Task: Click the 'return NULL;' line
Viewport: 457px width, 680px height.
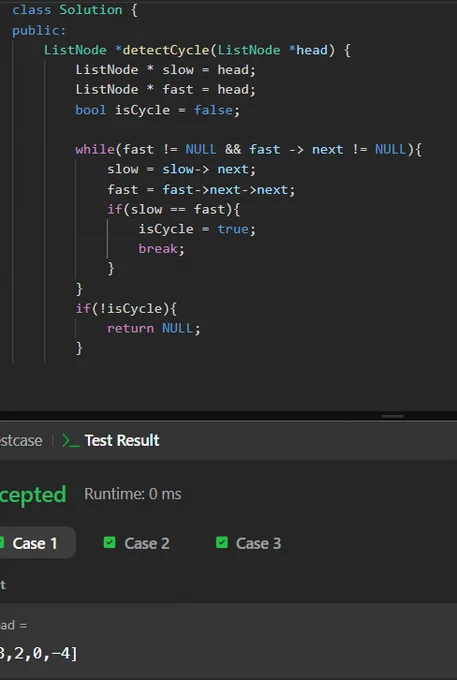Action: (x=154, y=328)
